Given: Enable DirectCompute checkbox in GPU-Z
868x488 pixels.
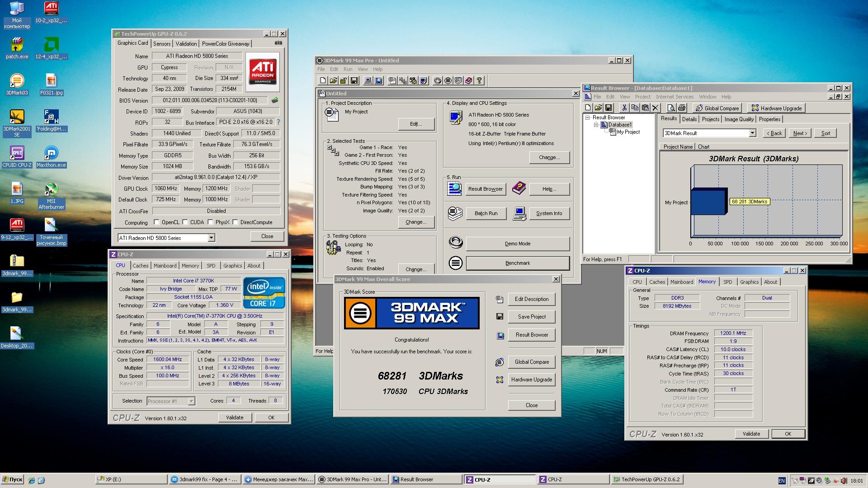Looking at the screenshot, I should tap(235, 222).
